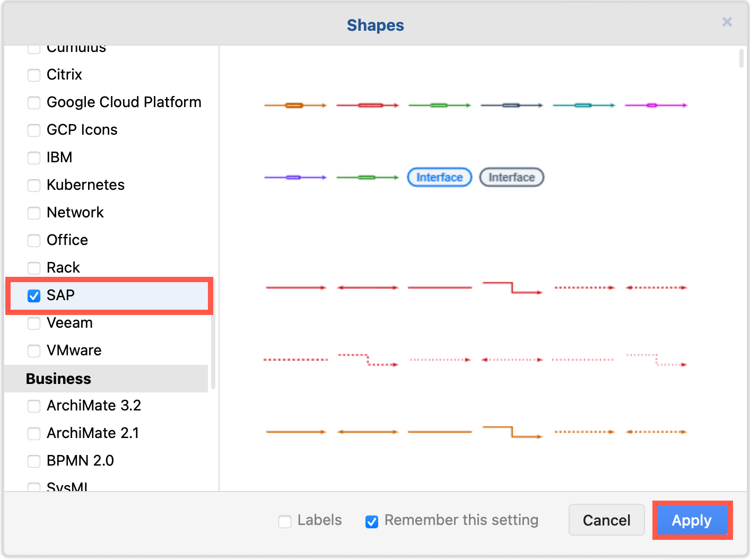Select the pink arrow connector shape
The width and height of the screenshot is (750, 560).
(656, 104)
